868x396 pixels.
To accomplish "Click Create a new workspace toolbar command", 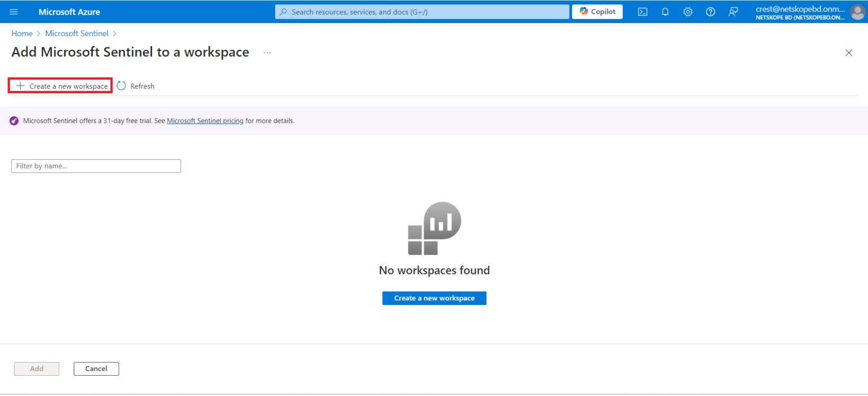I will [59, 85].
